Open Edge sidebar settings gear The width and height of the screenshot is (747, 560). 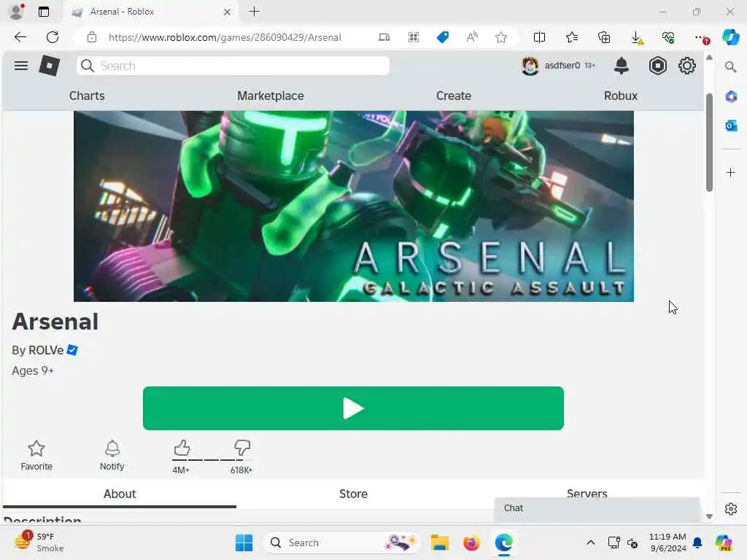point(731,509)
